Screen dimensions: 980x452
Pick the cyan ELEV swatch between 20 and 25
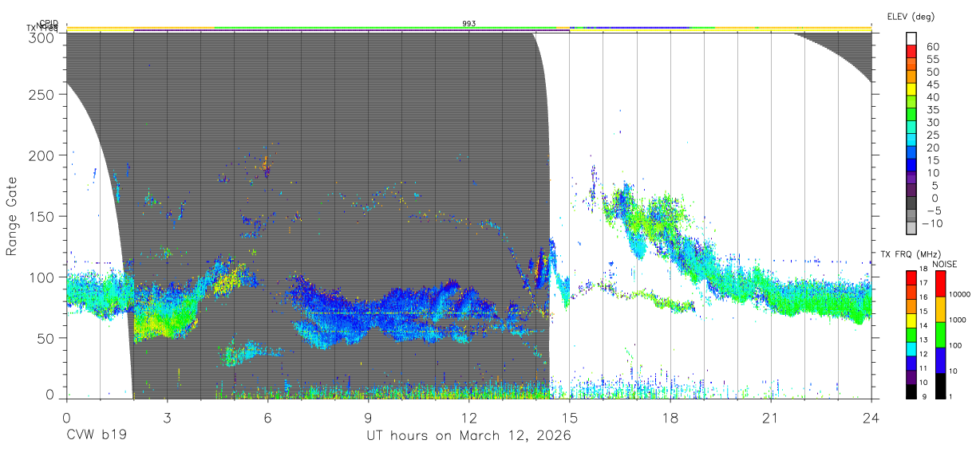pos(911,141)
